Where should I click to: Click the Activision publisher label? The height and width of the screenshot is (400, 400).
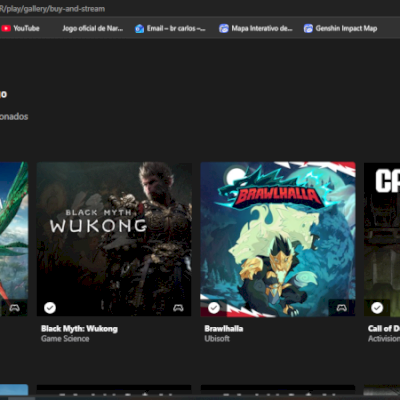[x=384, y=339]
